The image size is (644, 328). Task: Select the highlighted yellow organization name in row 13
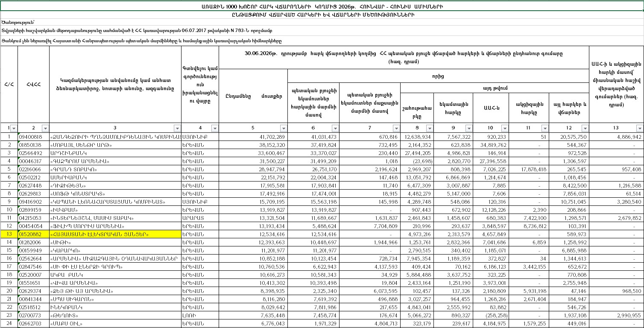pyautogui.click(x=116, y=234)
